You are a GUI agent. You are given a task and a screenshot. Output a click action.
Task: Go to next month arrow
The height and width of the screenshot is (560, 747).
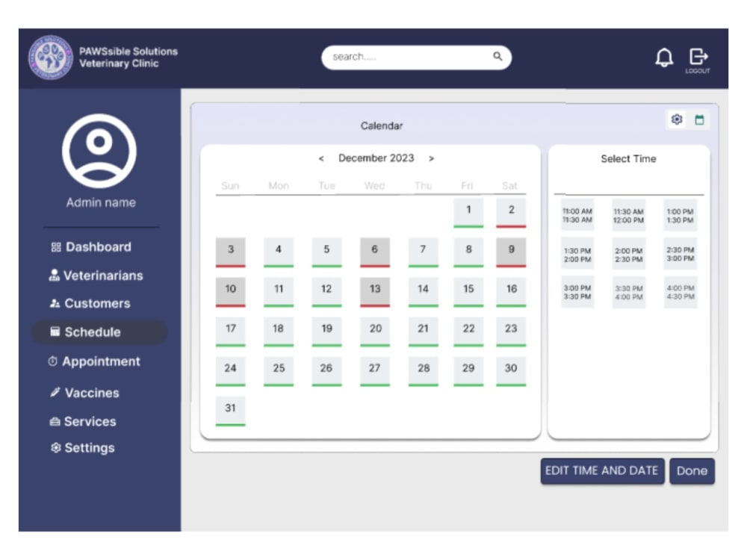tap(431, 158)
